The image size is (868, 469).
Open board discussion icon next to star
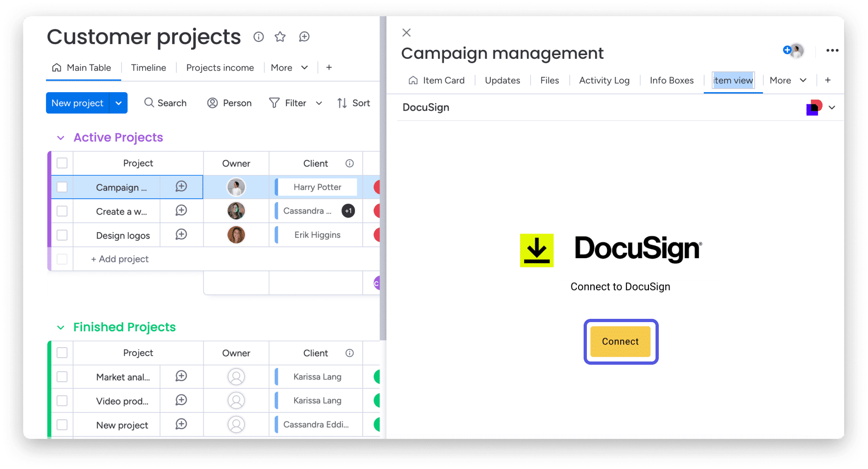click(x=304, y=37)
